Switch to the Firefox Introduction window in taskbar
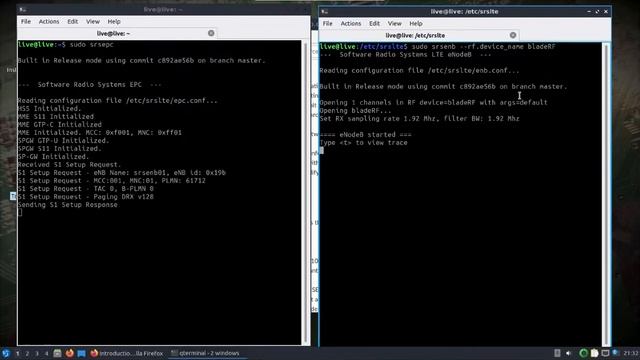 (127, 353)
